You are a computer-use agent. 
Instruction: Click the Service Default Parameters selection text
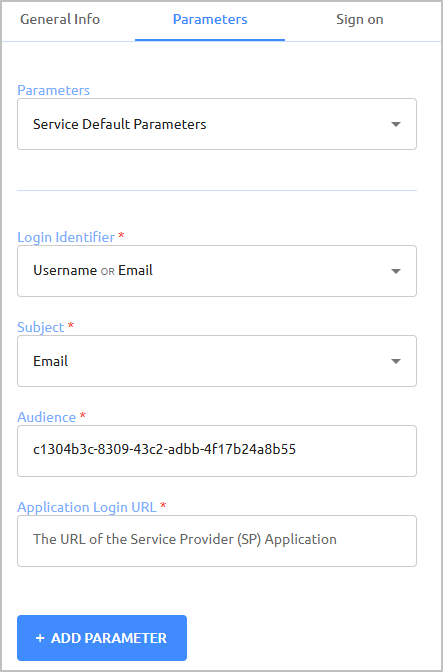(120, 124)
